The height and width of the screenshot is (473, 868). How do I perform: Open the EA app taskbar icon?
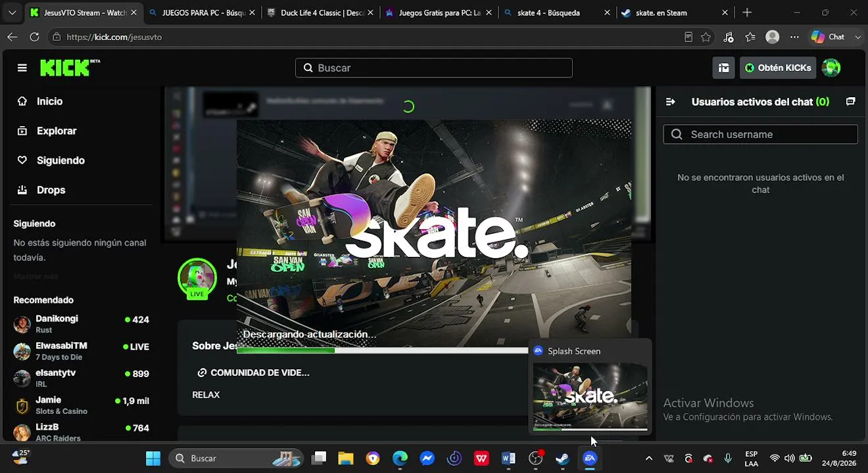[590, 459]
